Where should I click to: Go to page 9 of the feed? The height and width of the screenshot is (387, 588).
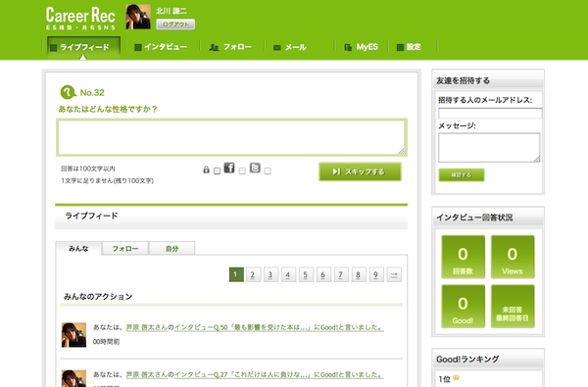pos(376,274)
